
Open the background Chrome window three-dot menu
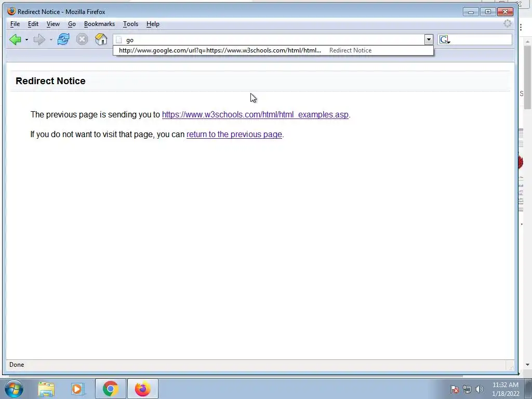(521, 27)
